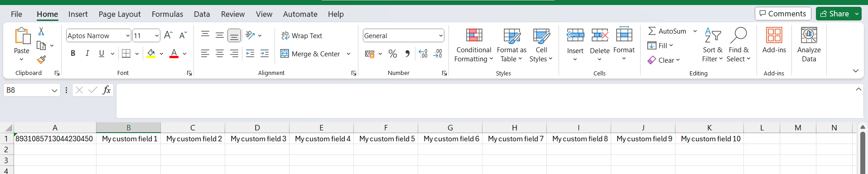The height and width of the screenshot is (174, 868).
Task: Toggle Wrap Text
Action: (302, 35)
